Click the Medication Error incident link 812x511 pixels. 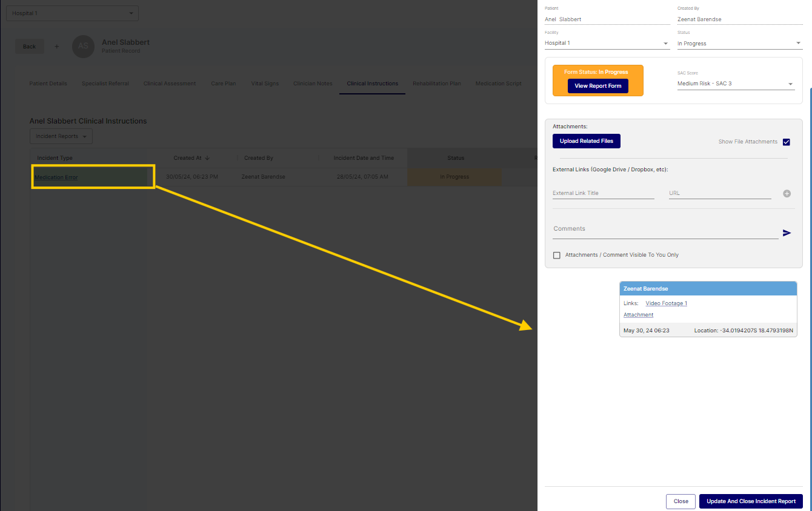click(x=56, y=177)
